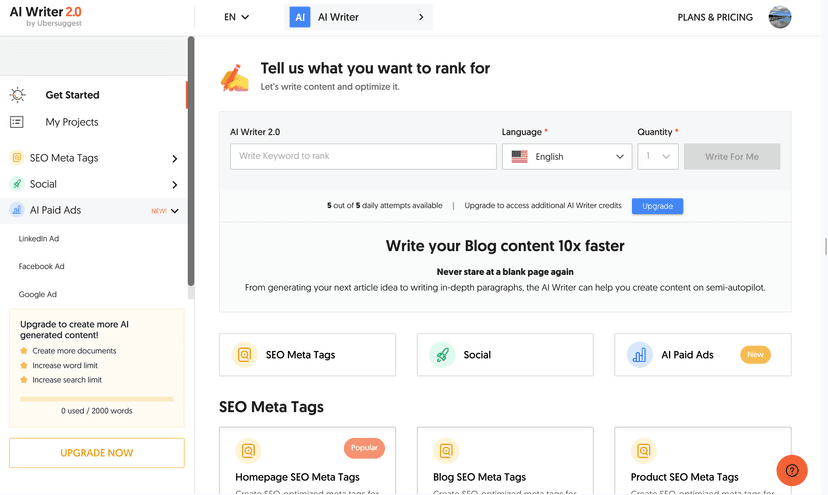Click the Write Keyword to rank input
This screenshot has width=828, height=495.
coord(363,156)
